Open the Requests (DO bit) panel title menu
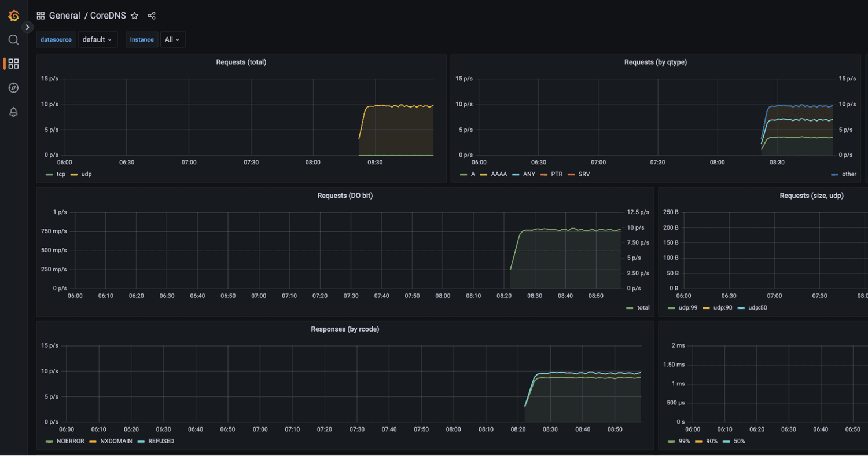The width and height of the screenshot is (868, 456). click(x=345, y=196)
